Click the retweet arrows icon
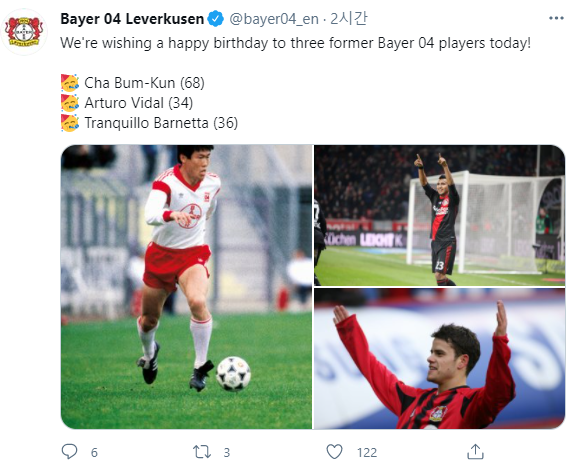Screen dimensions: 579x471 pyautogui.click(x=202, y=452)
